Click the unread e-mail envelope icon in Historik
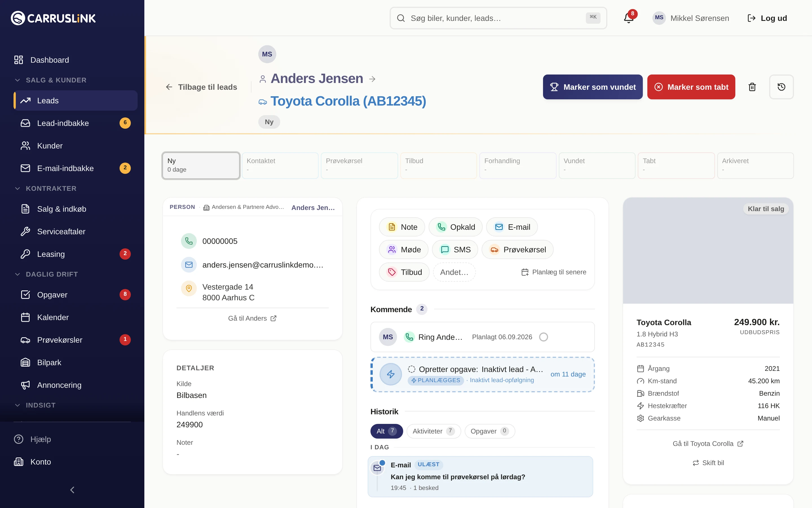The width and height of the screenshot is (812, 508). click(x=377, y=468)
